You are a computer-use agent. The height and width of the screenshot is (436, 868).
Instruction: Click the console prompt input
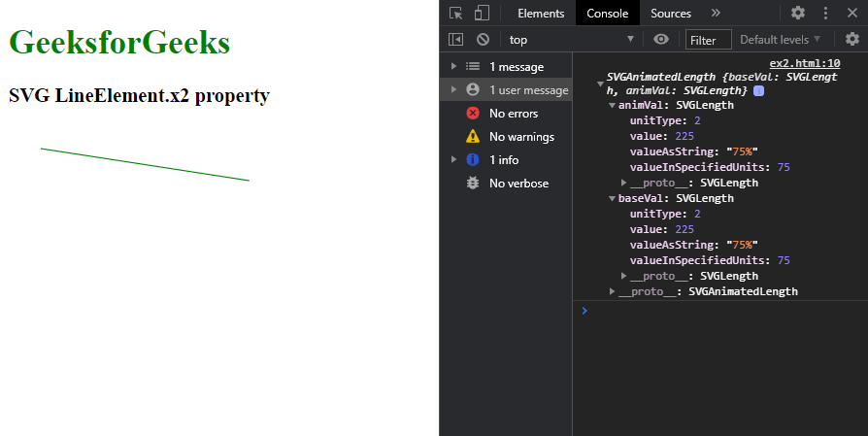point(725,311)
